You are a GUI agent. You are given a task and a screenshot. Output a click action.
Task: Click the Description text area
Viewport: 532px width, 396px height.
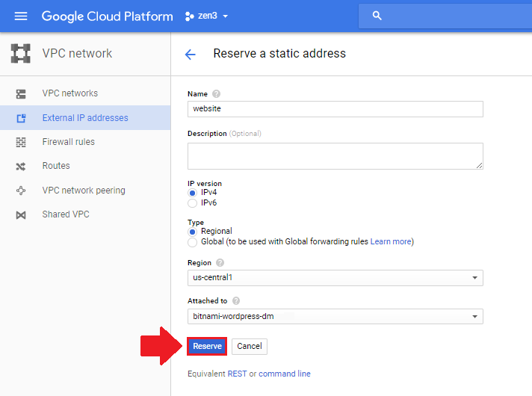[x=335, y=156]
